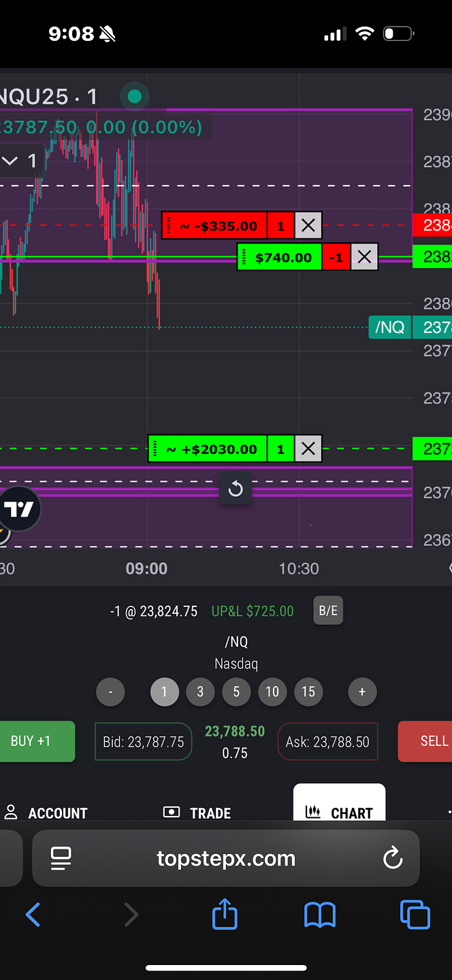Choose quantity 15 contracts
The width and height of the screenshot is (452, 980).
click(x=308, y=692)
